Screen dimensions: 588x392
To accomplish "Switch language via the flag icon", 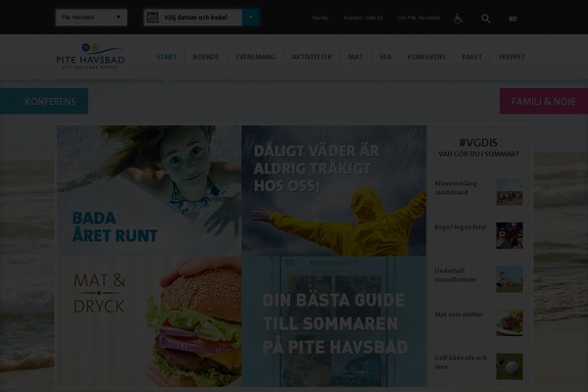I will tap(513, 19).
